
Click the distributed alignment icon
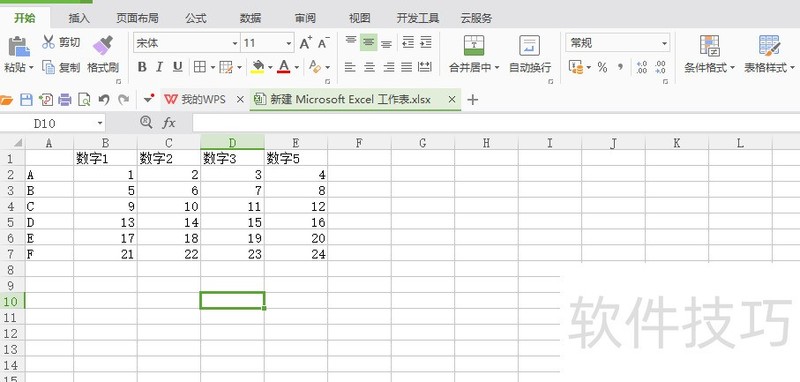click(x=425, y=67)
